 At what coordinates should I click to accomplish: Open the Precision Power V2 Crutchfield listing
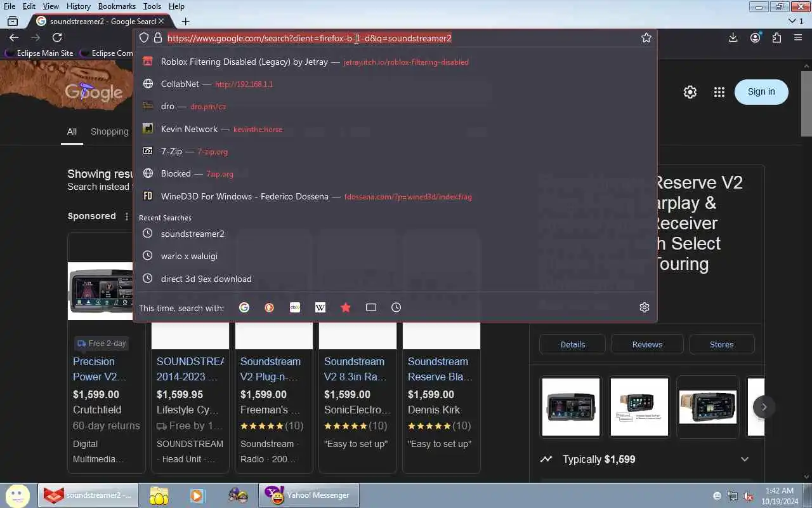tap(100, 369)
